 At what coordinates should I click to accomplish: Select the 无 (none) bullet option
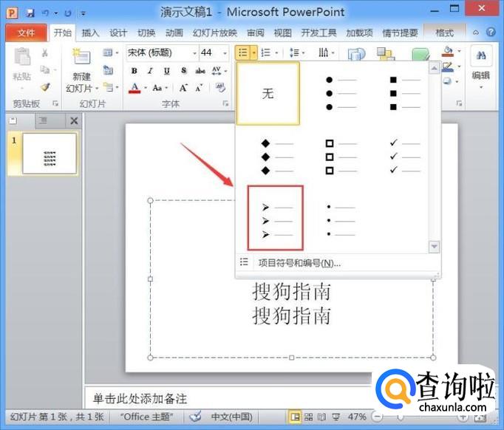click(x=268, y=93)
